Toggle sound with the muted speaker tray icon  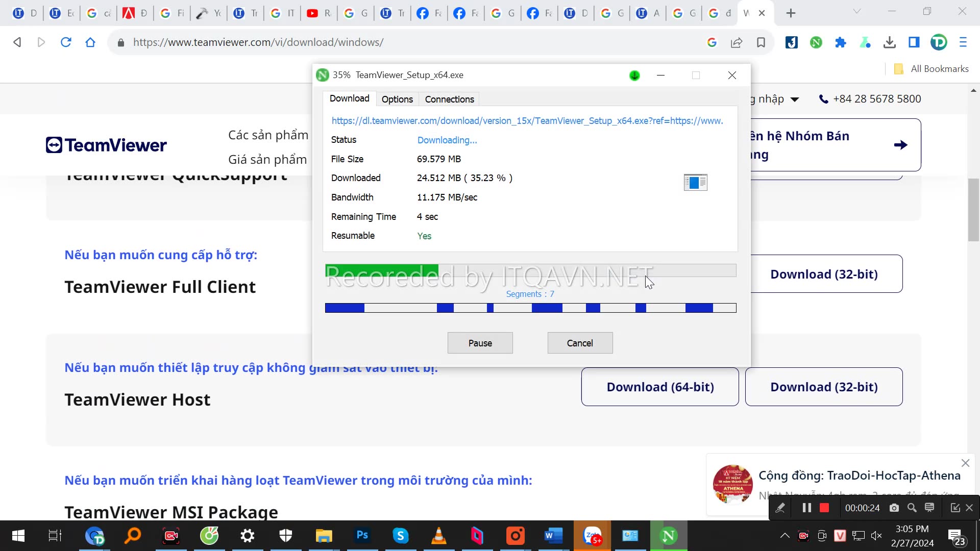(x=877, y=535)
